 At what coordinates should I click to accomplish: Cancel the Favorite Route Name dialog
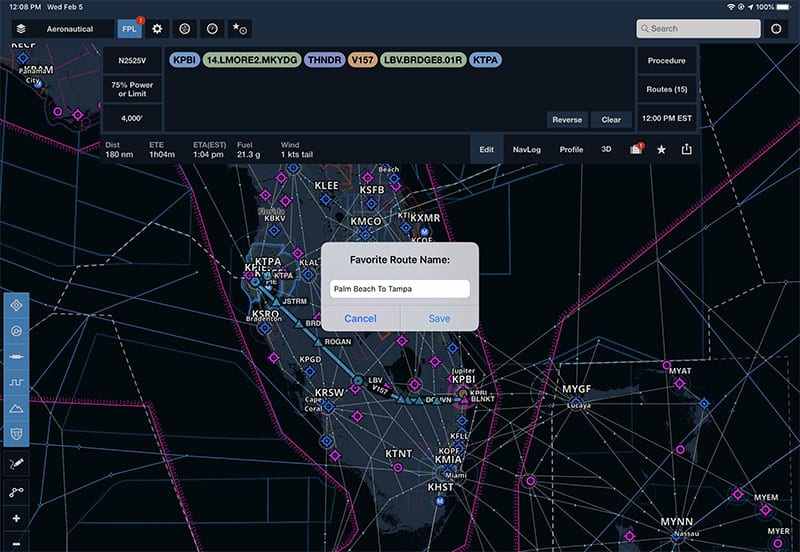pyautogui.click(x=360, y=318)
